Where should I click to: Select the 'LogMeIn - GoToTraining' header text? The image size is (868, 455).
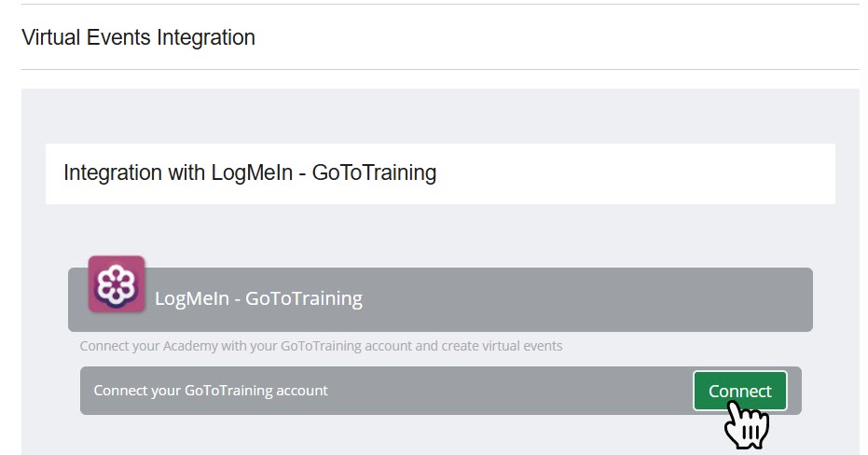tap(258, 298)
